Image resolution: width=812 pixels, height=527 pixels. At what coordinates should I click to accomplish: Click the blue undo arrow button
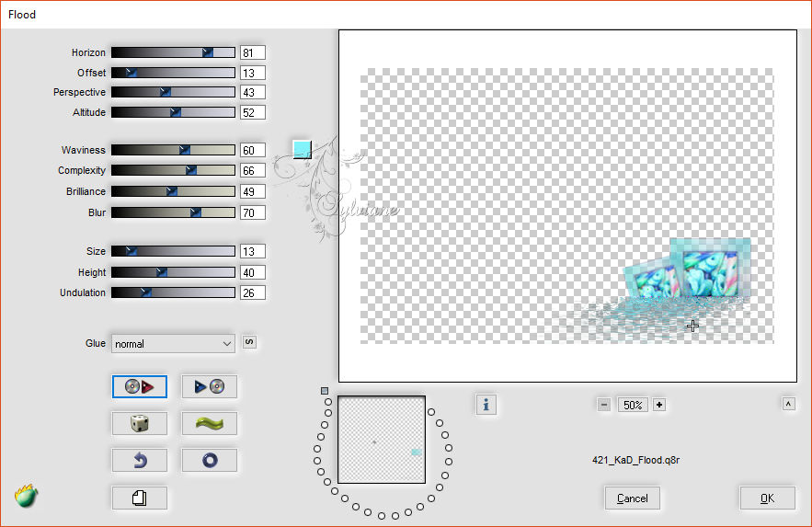[x=139, y=460]
